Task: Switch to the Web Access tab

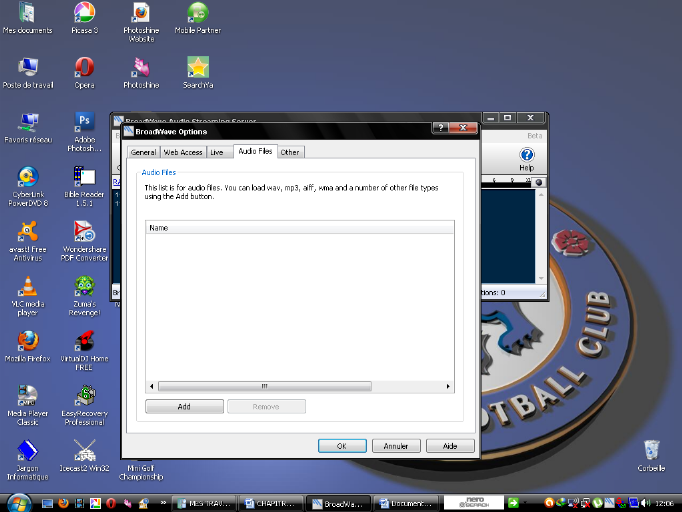Action: point(183,152)
